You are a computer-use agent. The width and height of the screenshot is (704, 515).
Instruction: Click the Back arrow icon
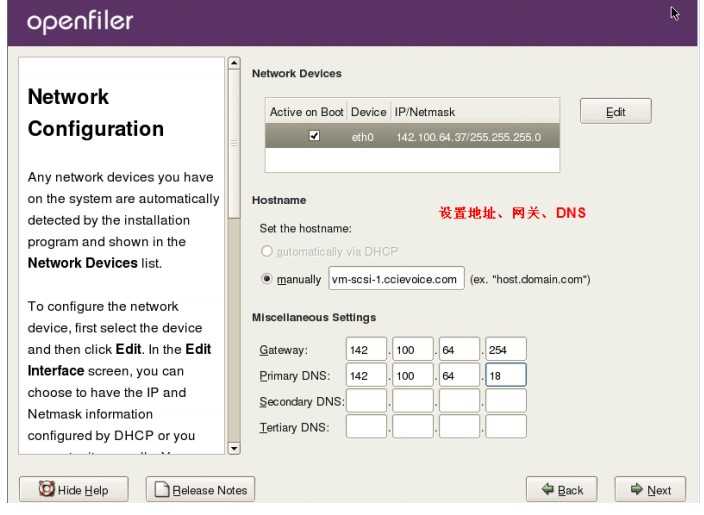click(x=548, y=489)
